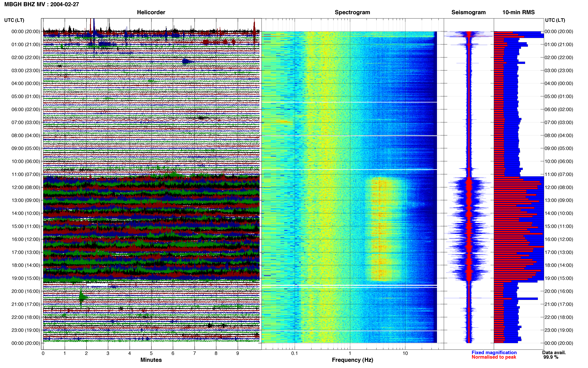Click the left '15:00 (11:00)' time label
Screen dimensions: 588x368
point(26,226)
